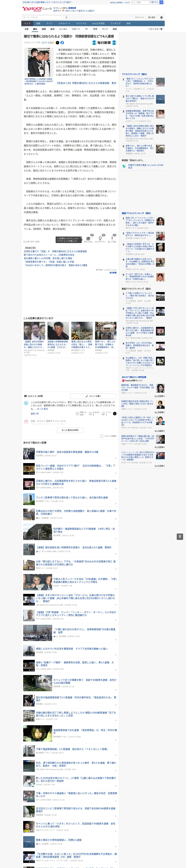Select the 地域 category tab
The width and height of the screenshot is (186, 868).
[x=114, y=29]
